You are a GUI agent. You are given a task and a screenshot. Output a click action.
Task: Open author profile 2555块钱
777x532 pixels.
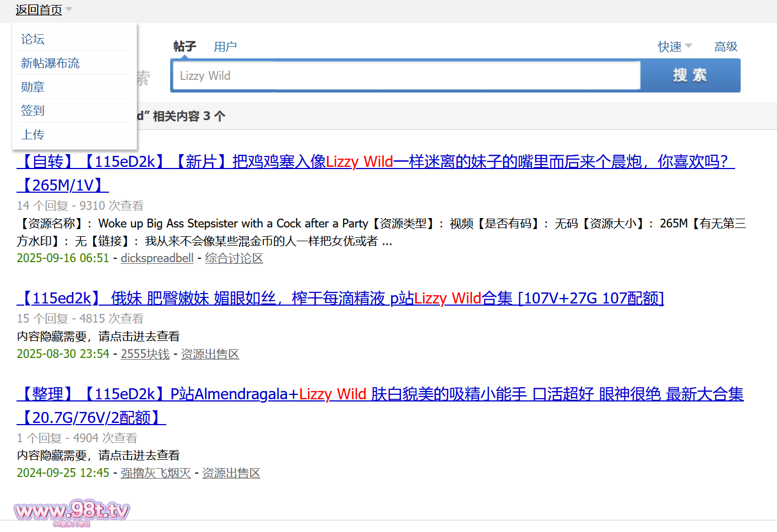145,354
